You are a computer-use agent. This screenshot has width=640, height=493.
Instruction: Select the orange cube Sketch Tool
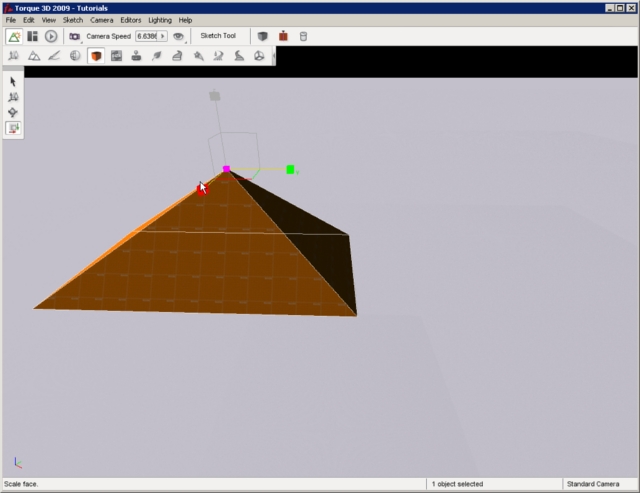pos(96,56)
